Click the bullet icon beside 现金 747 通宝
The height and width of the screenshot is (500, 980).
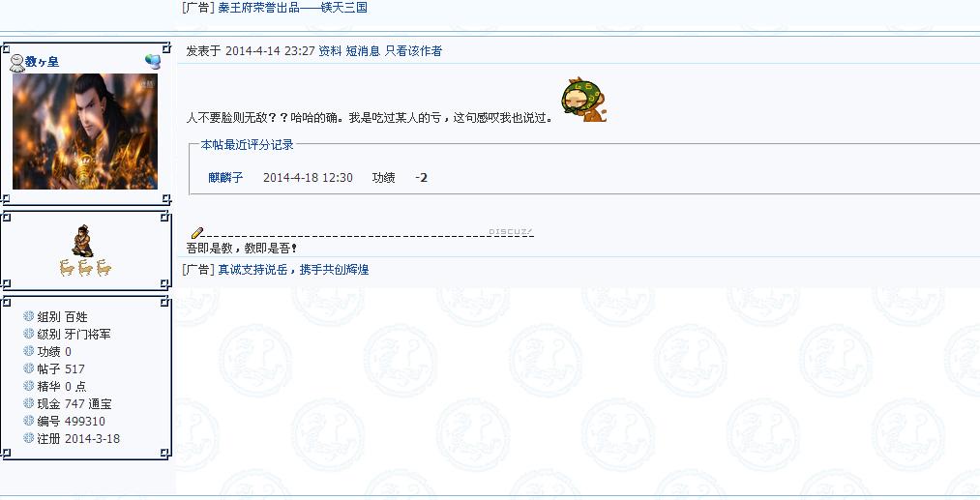point(29,403)
